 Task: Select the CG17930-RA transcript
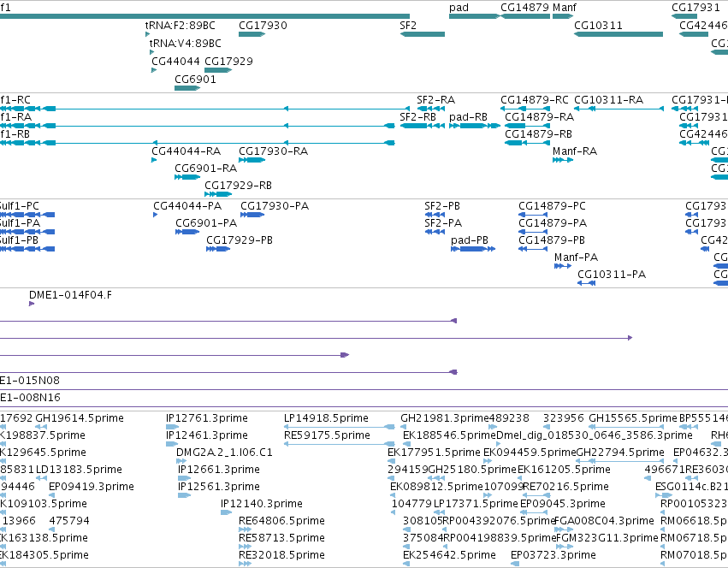[x=252, y=160]
